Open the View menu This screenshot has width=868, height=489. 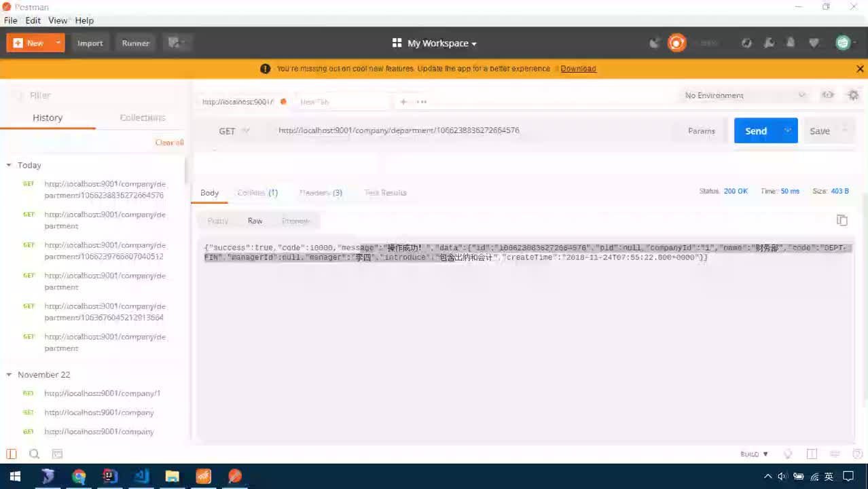coord(58,20)
